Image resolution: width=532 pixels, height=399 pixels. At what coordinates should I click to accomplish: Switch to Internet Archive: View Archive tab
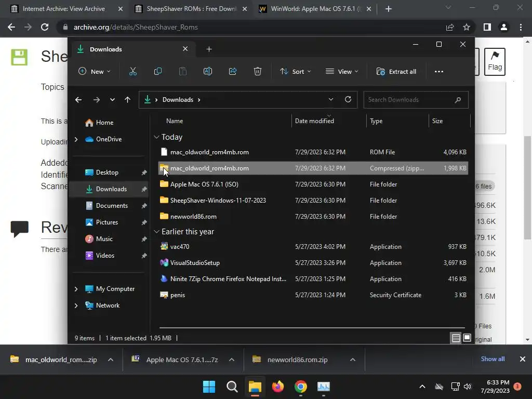tap(63, 9)
